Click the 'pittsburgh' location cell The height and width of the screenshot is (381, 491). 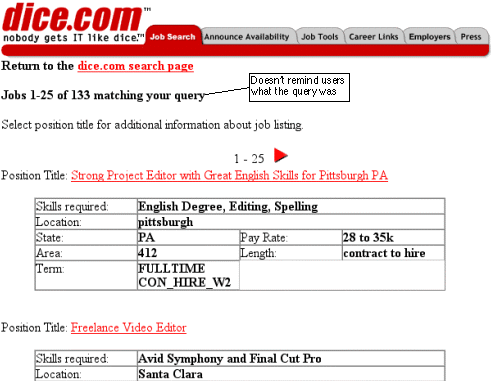click(x=291, y=222)
